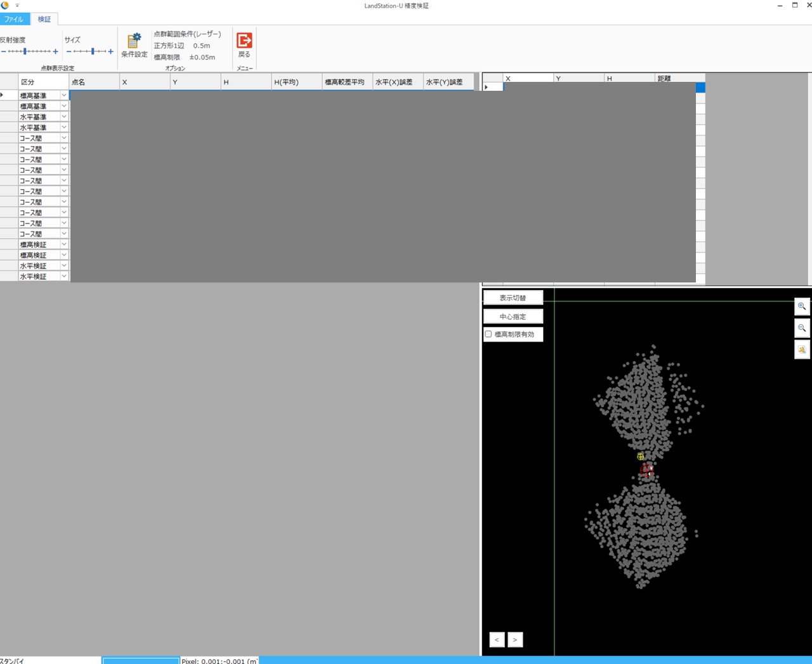Expand the first コース間 row dropdown

(64, 138)
